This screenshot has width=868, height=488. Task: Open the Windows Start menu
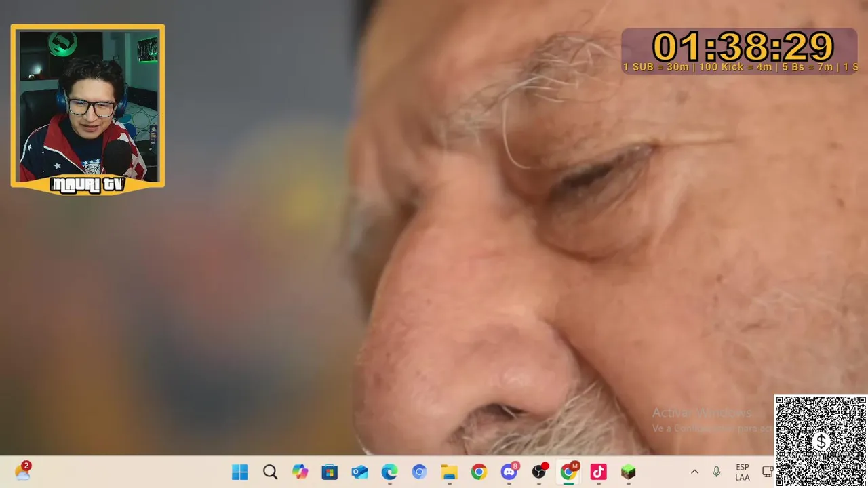240,472
